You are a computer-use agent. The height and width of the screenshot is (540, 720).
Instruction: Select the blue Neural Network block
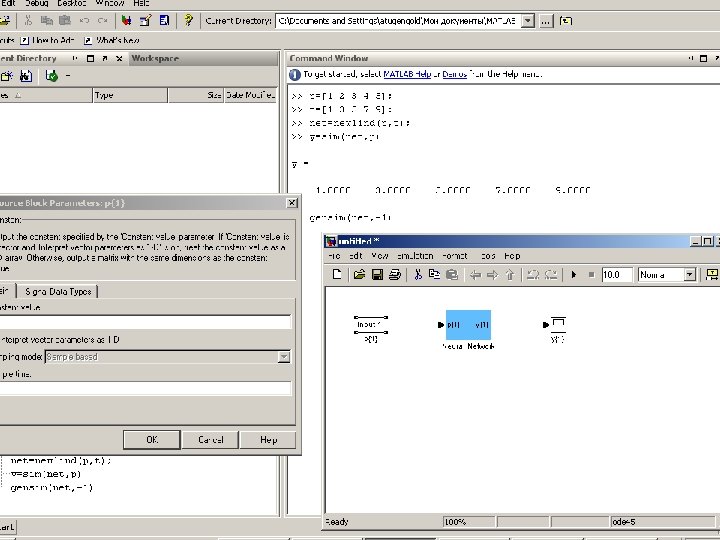click(x=468, y=325)
